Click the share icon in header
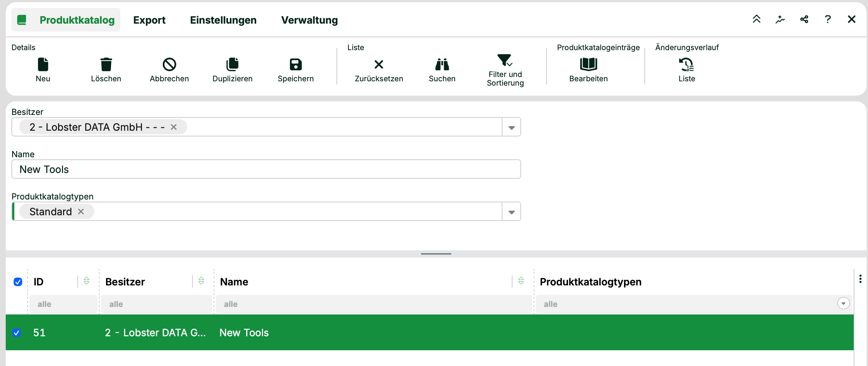 (804, 19)
